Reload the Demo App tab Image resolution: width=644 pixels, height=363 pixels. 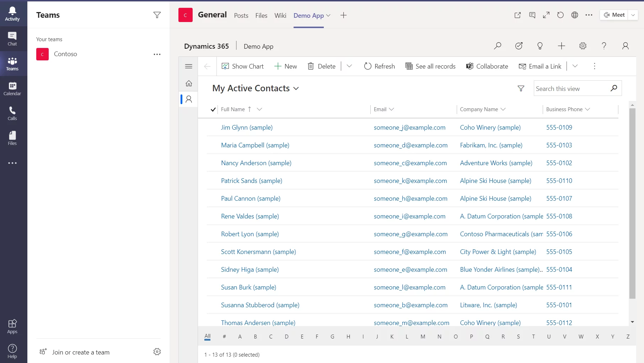[x=560, y=15]
